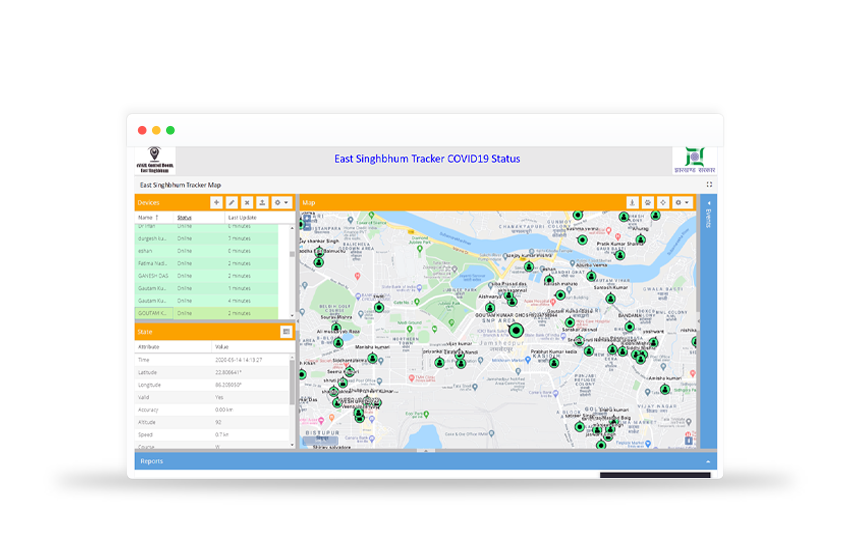Click Control Room logo at header left

pos(154,160)
